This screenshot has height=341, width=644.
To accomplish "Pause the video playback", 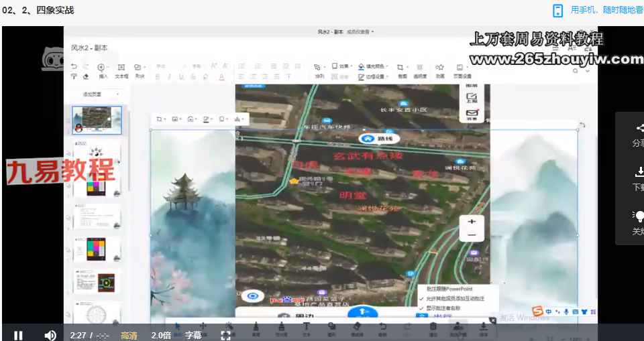I will click(18, 335).
